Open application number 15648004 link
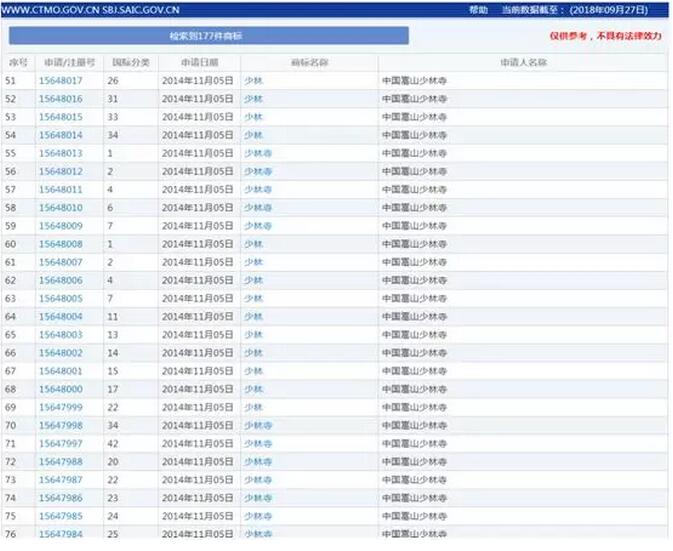Viewport: 673px width, 551px height. (61, 317)
